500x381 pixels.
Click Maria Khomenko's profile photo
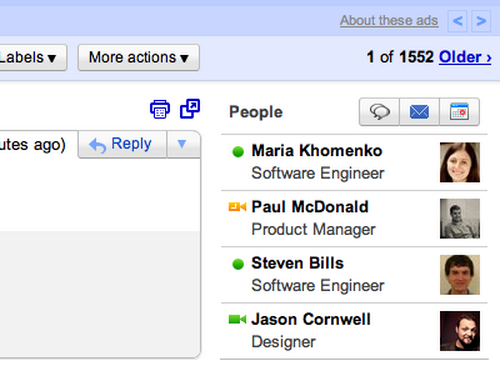[x=460, y=162]
